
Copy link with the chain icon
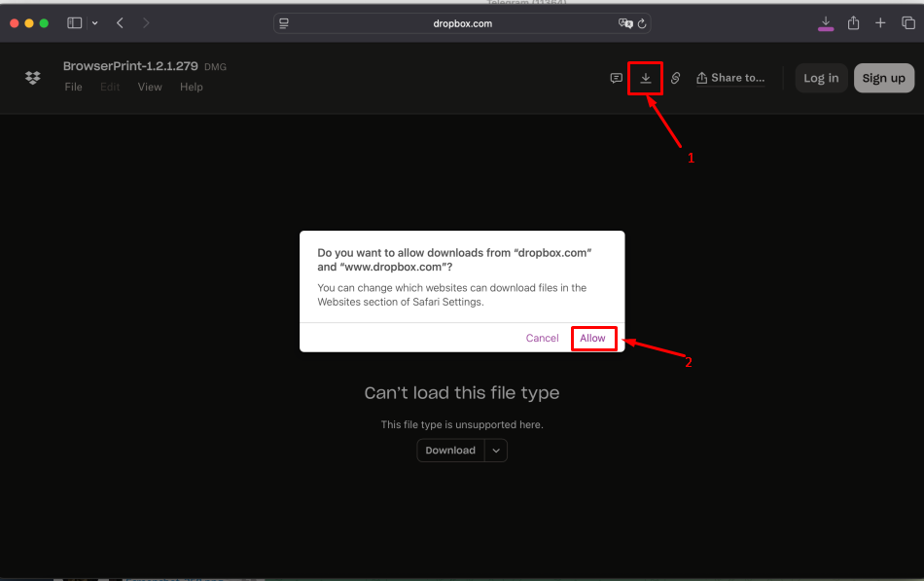675,78
